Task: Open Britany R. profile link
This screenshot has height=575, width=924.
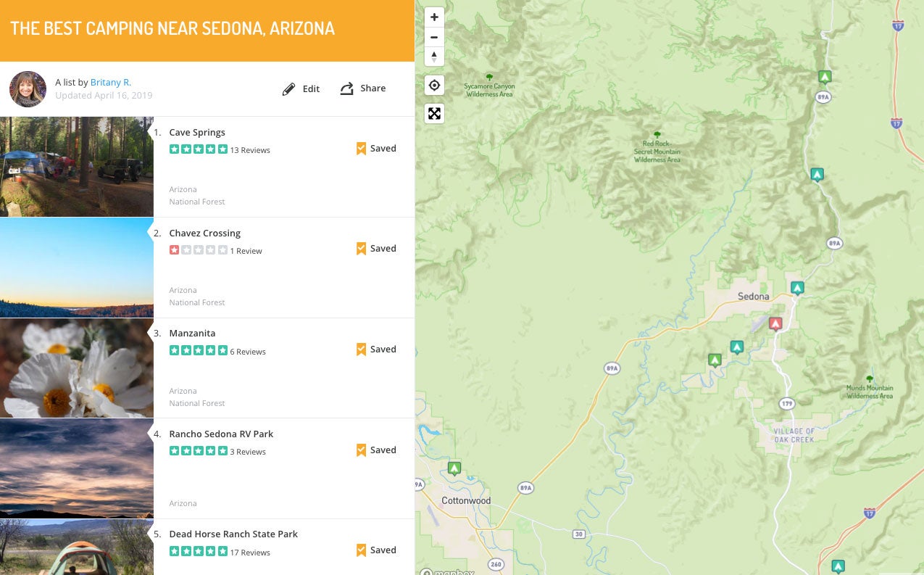Action: [111, 83]
